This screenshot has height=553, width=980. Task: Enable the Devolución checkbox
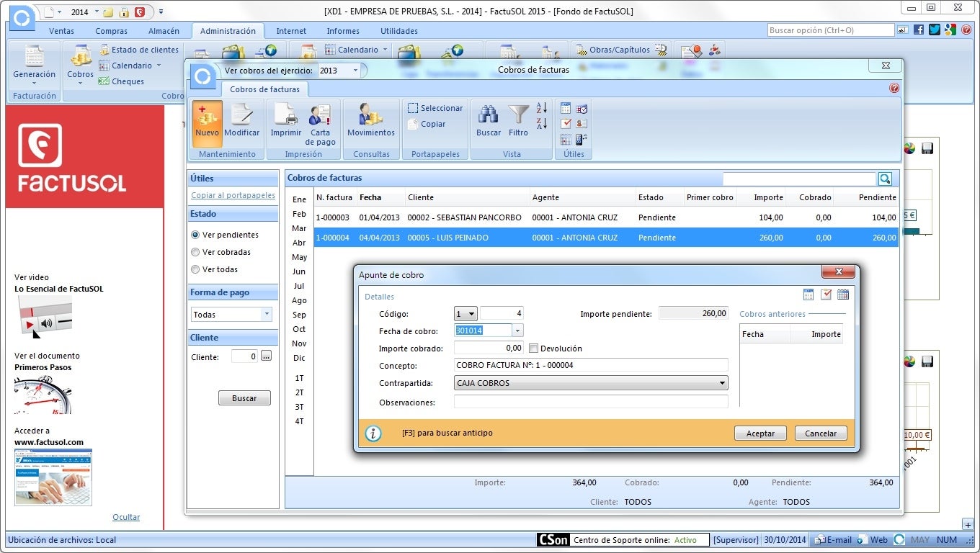(x=534, y=349)
